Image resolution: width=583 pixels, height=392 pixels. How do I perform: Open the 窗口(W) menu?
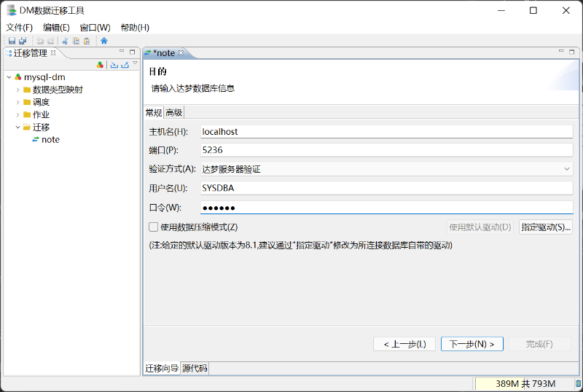[95, 28]
